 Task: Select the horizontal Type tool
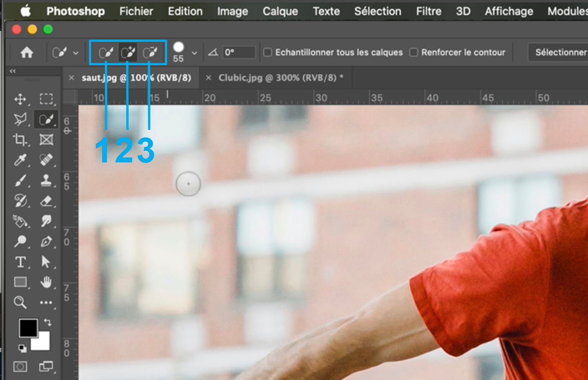click(x=20, y=262)
